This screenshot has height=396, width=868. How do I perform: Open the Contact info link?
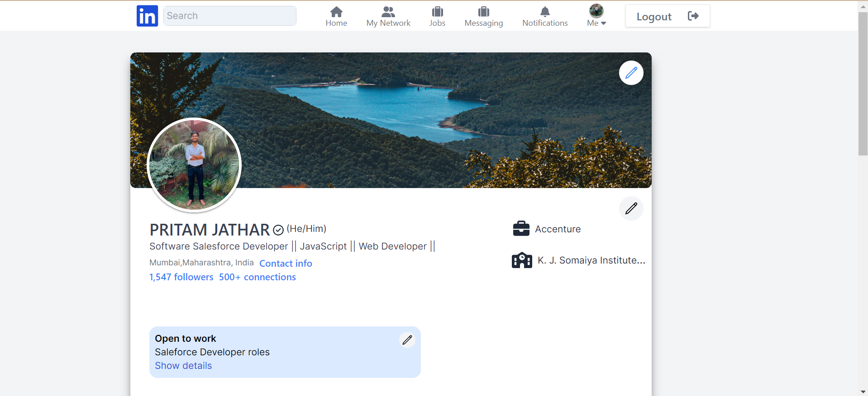coord(286,264)
